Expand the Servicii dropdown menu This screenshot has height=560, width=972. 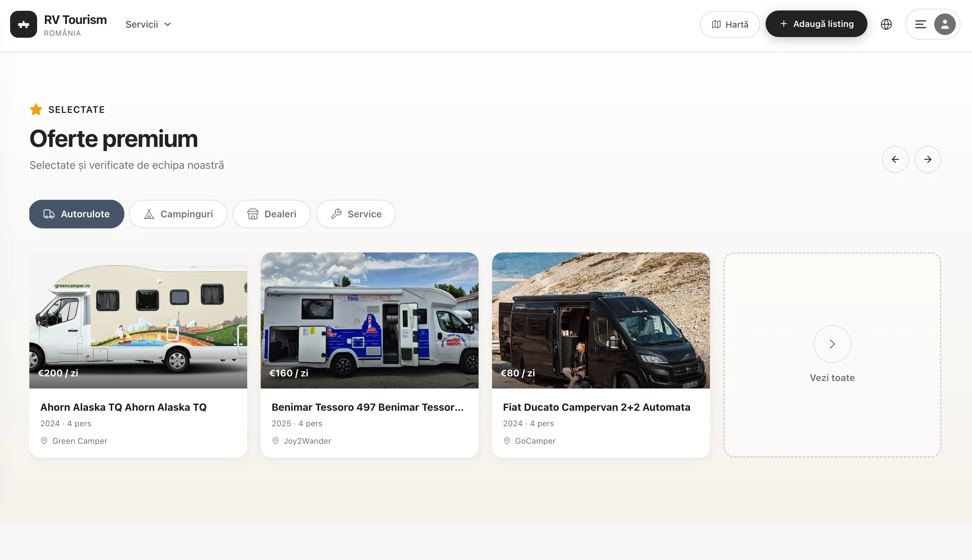[x=148, y=24]
